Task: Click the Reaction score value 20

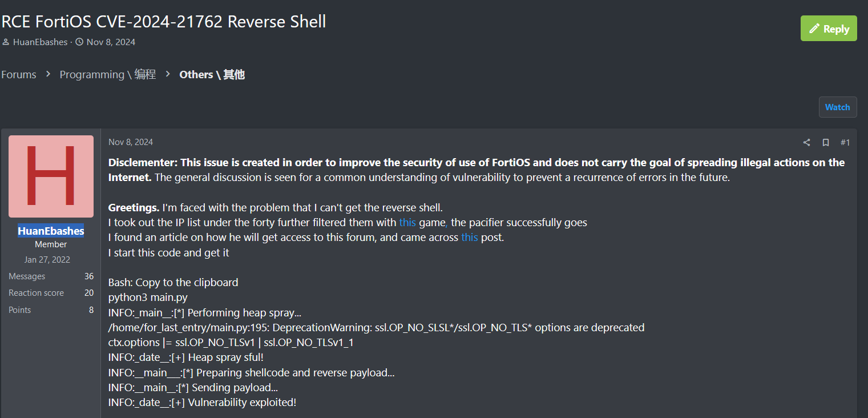Action: (x=89, y=293)
